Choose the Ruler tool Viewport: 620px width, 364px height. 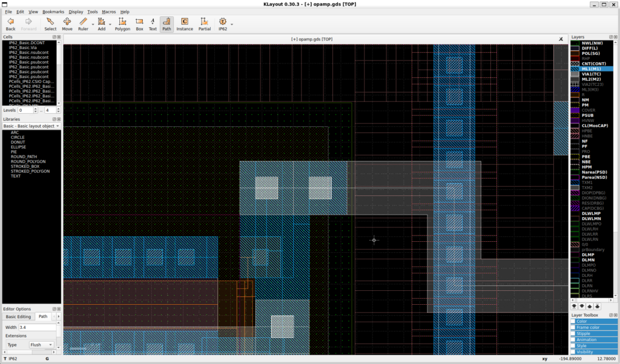click(x=83, y=24)
